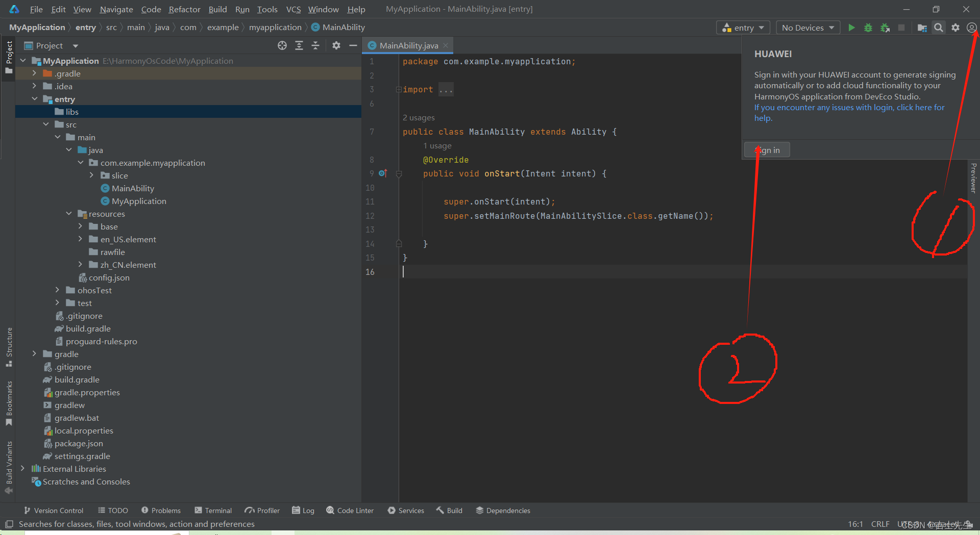Open Project Structure icon in toolbar
Image resolution: width=980 pixels, height=535 pixels.
922,28
